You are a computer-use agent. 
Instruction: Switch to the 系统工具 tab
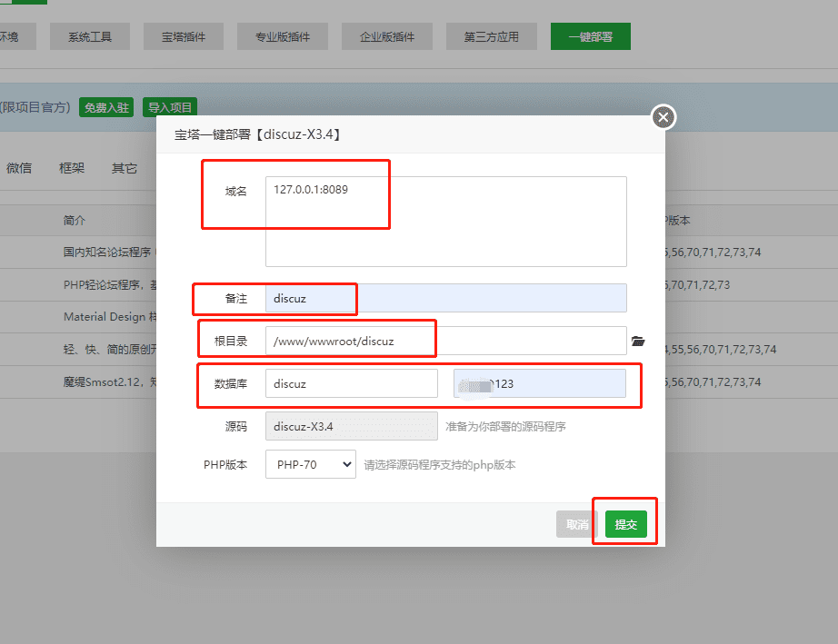point(97,36)
